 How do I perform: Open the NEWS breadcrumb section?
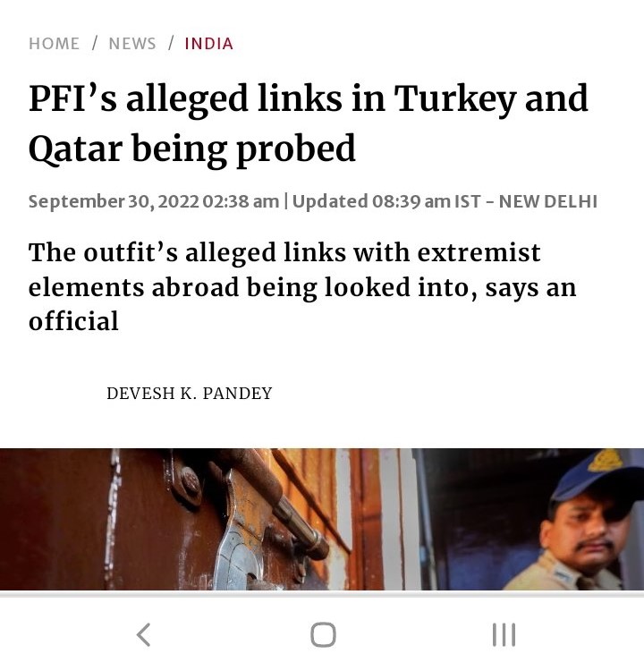(132, 44)
